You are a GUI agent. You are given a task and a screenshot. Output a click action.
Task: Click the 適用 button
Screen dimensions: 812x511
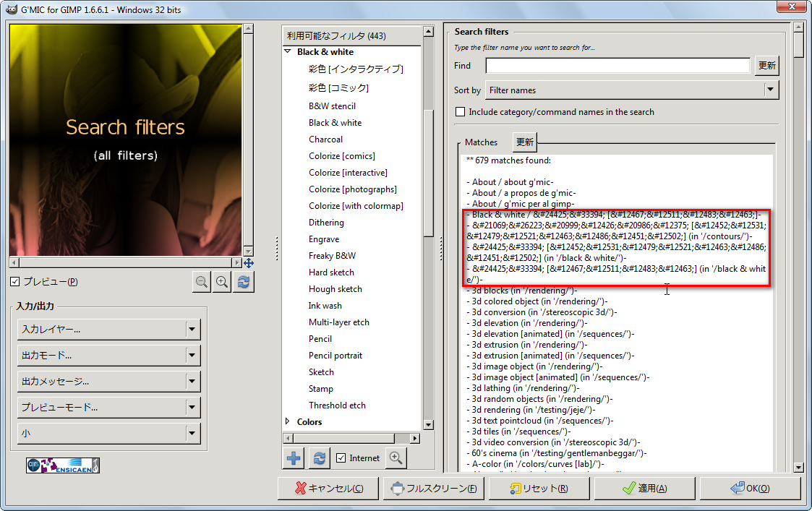[x=645, y=488]
